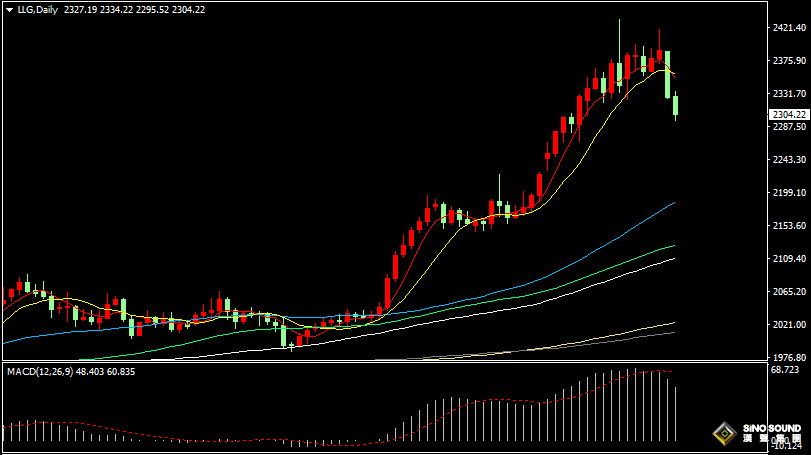This screenshot has height=455, width=811.
Task: Click the last MACD histogram bar
Action: [x=677, y=414]
